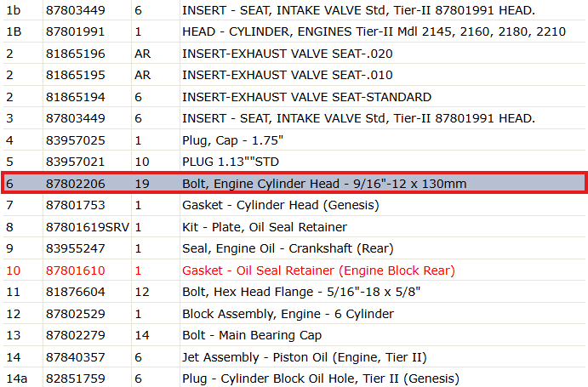
Task: Select the Gasket - Cylinder Head (Genesis) row
Action: [x=294, y=205]
